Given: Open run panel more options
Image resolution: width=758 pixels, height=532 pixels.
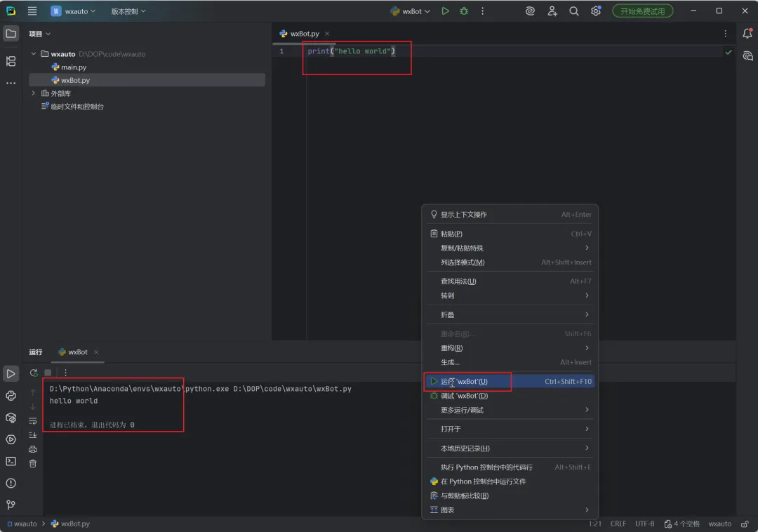Looking at the screenshot, I should pyautogui.click(x=66, y=373).
